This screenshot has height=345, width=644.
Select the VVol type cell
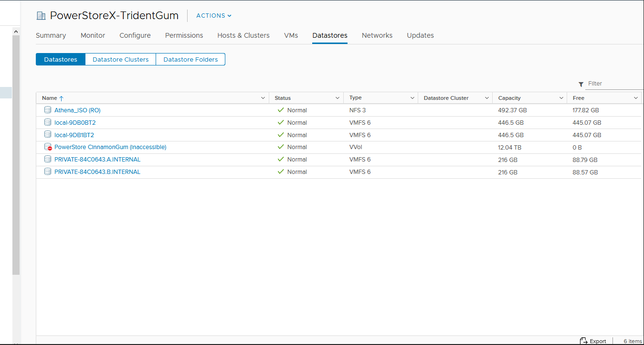point(356,147)
